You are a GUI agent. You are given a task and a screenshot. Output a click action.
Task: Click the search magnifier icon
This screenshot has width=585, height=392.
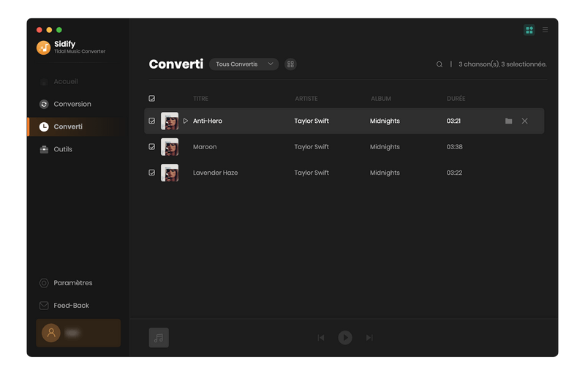[439, 64]
